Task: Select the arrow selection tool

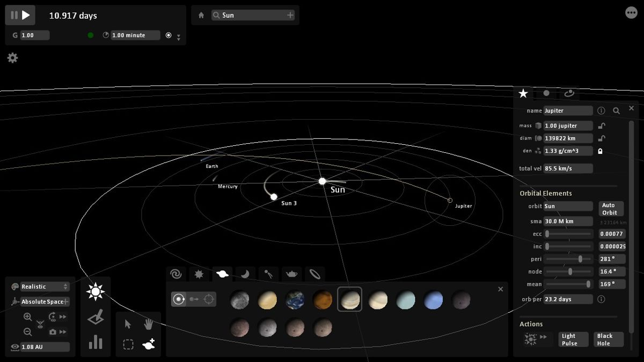Action: tap(128, 324)
